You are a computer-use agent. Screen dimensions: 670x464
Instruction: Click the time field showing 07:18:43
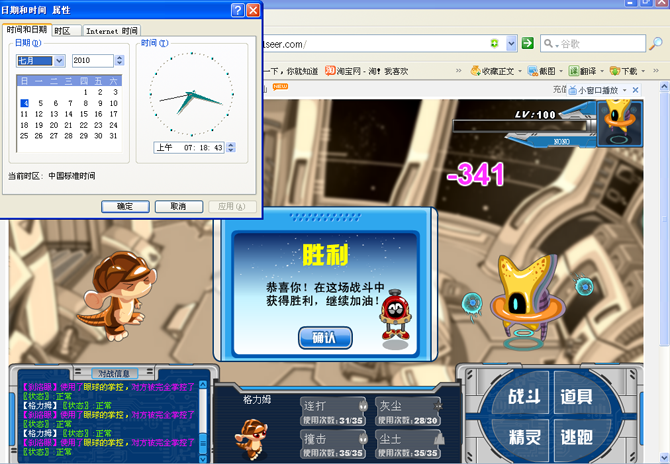click(189, 147)
